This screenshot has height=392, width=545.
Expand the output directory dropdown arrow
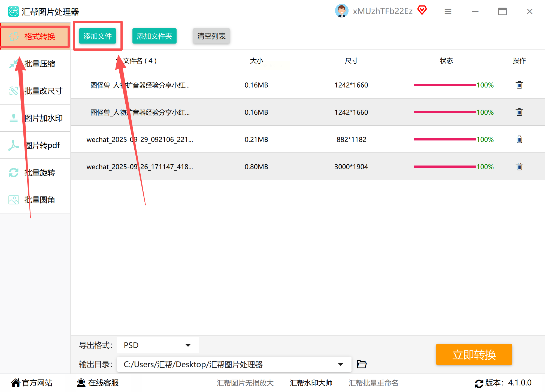(340, 364)
